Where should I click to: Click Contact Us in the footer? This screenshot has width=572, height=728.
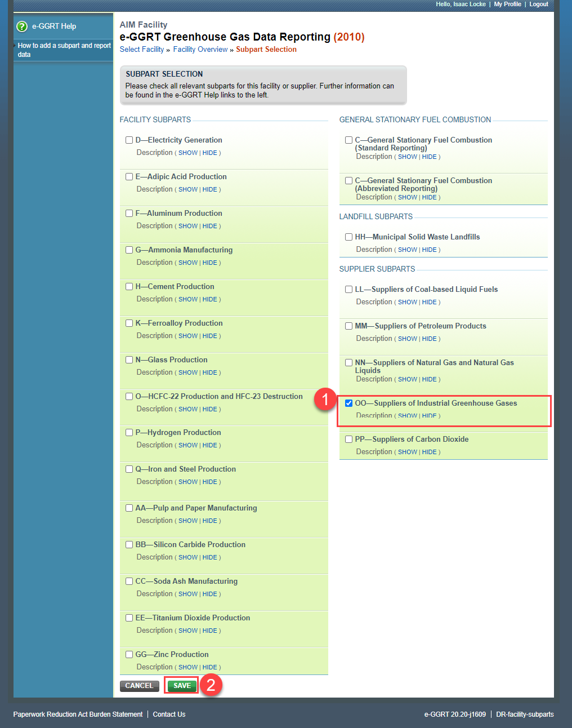point(168,714)
